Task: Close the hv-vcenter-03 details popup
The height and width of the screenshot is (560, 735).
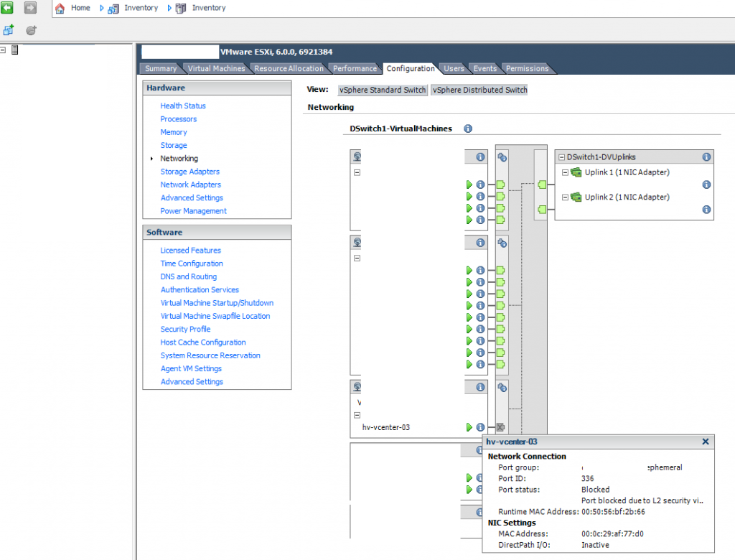Action: point(706,442)
